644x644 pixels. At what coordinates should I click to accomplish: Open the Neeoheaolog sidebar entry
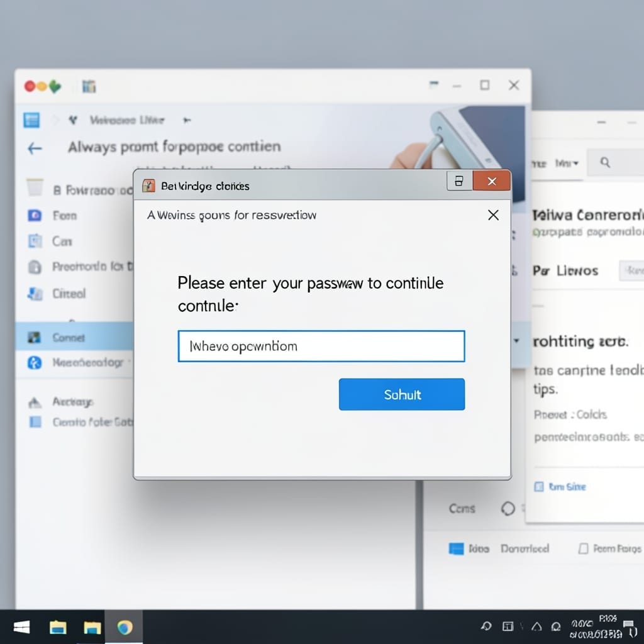coord(88,362)
